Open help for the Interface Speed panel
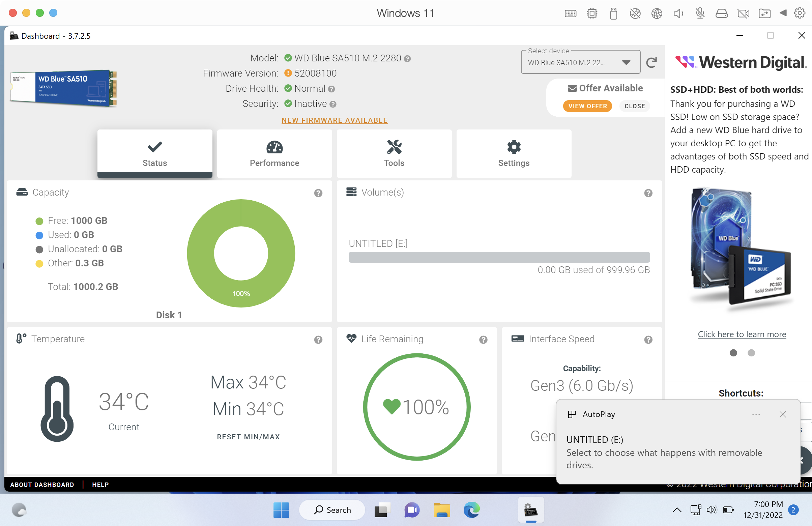The width and height of the screenshot is (812, 526). tap(648, 340)
